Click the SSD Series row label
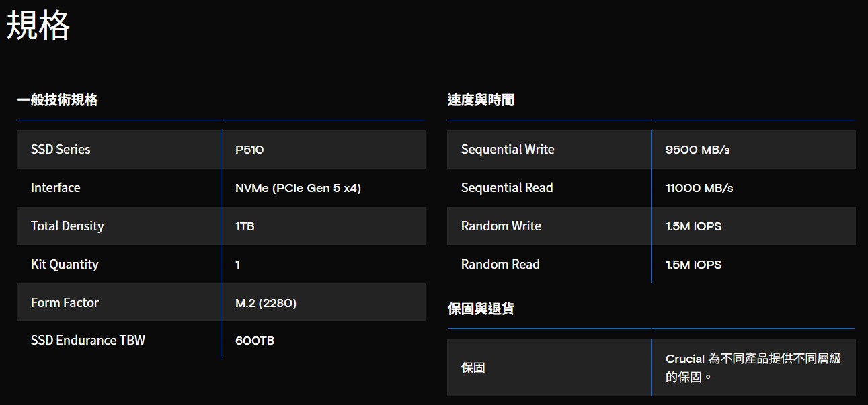The height and width of the screenshot is (405, 868). [x=61, y=150]
